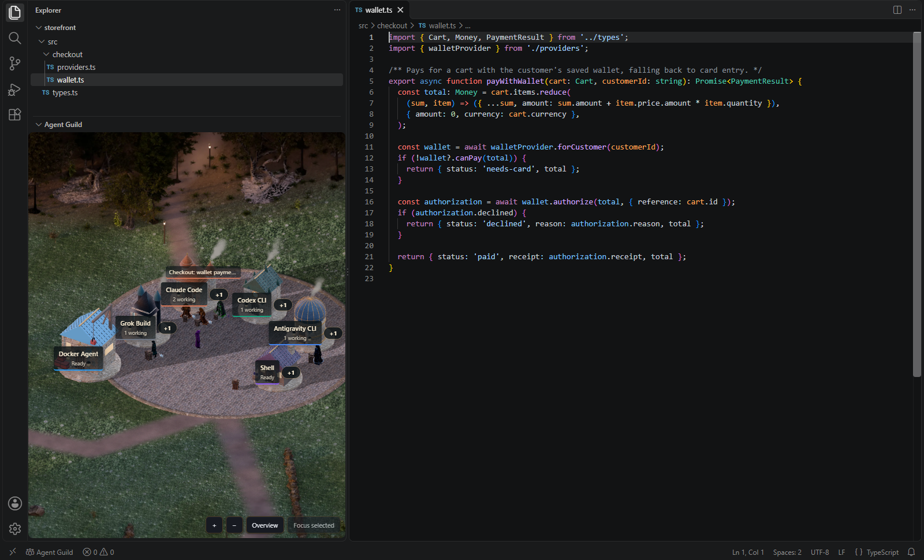Open the Accounts icon
Viewport: 924px width, 560px height.
pyautogui.click(x=15, y=503)
